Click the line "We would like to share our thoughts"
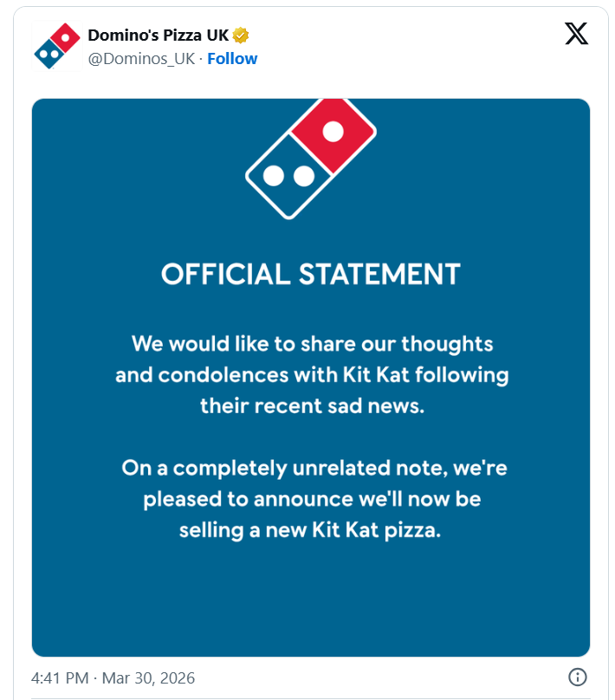The height and width of the screenshot is (700, 615). click(x=312, y=344)
